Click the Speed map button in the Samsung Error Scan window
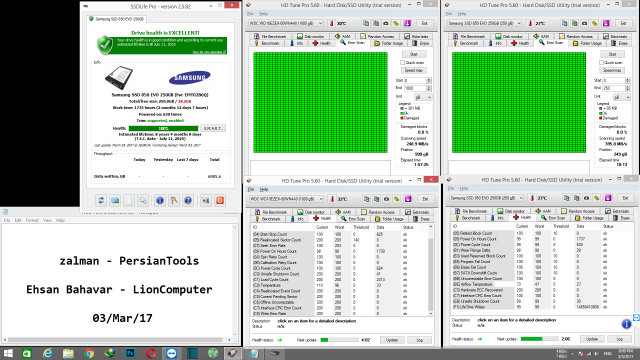This screenshot has width=640, height=360. click(612, 70)
